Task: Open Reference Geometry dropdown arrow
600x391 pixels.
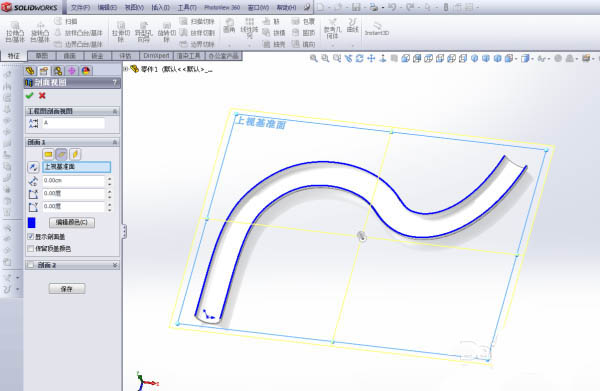Action: pos(332,45)
